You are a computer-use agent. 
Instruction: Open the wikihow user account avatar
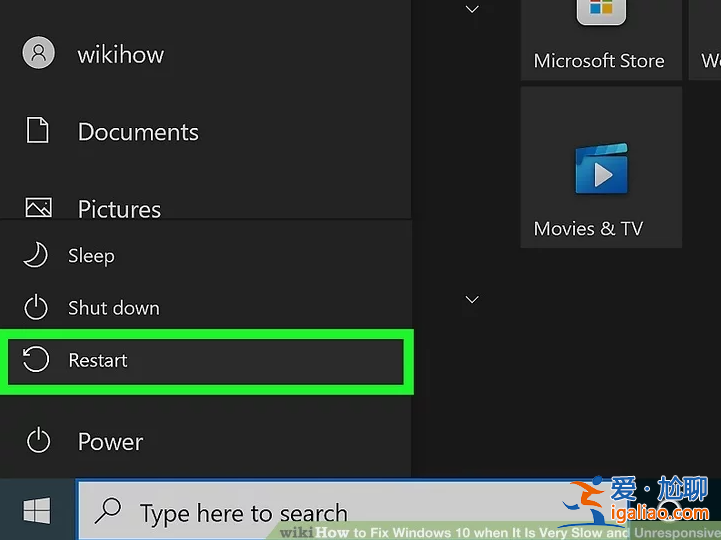(x=39, y=52)
